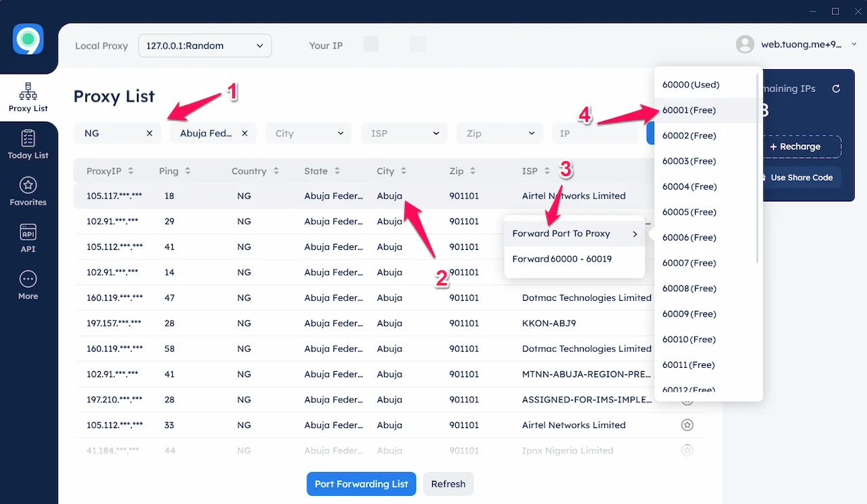Sort by Country column arrows

pyautogui.click(x=276, y=171)
